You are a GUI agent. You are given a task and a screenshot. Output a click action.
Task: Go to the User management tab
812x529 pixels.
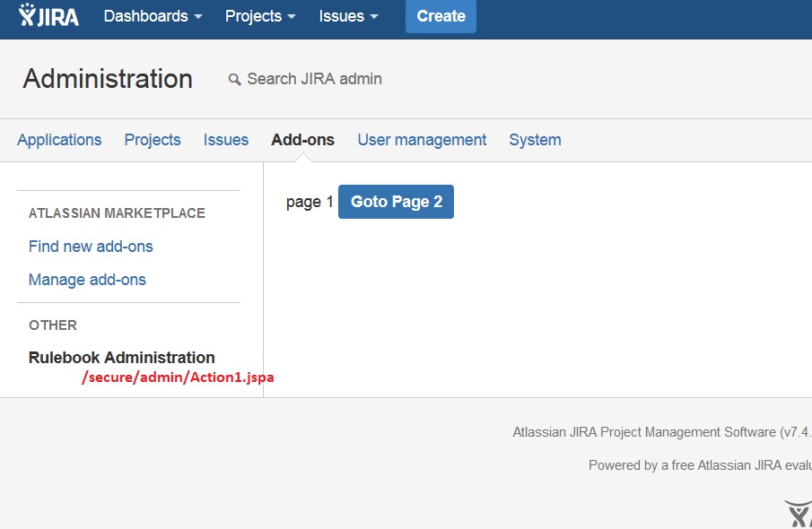click(422, 140)
